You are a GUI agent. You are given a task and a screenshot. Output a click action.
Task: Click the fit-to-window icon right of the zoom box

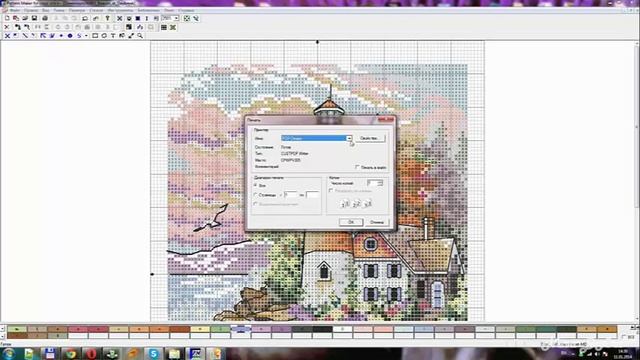click(x=187, y=18)
